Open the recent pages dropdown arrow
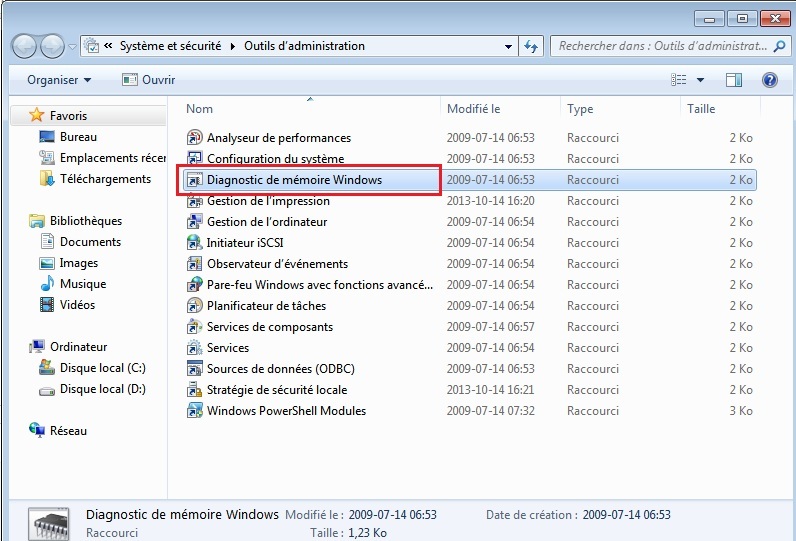 click(x=73, y=47)
